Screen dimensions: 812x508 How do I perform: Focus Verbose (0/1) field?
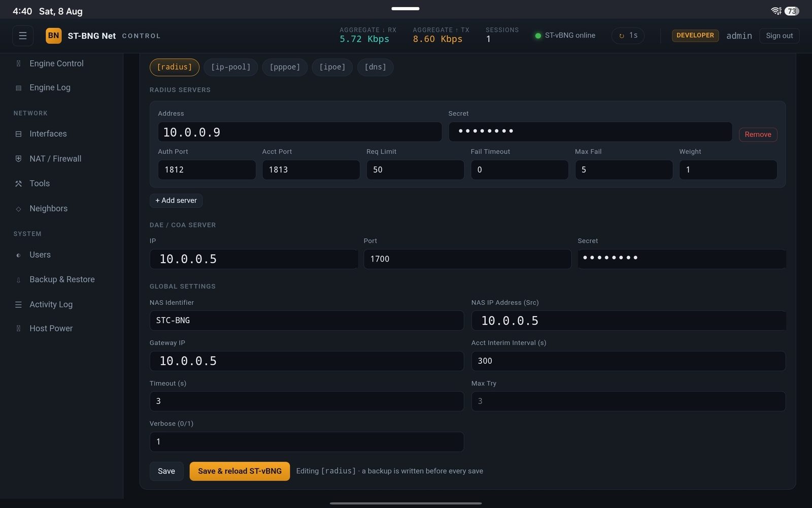(x=307, y=442)
